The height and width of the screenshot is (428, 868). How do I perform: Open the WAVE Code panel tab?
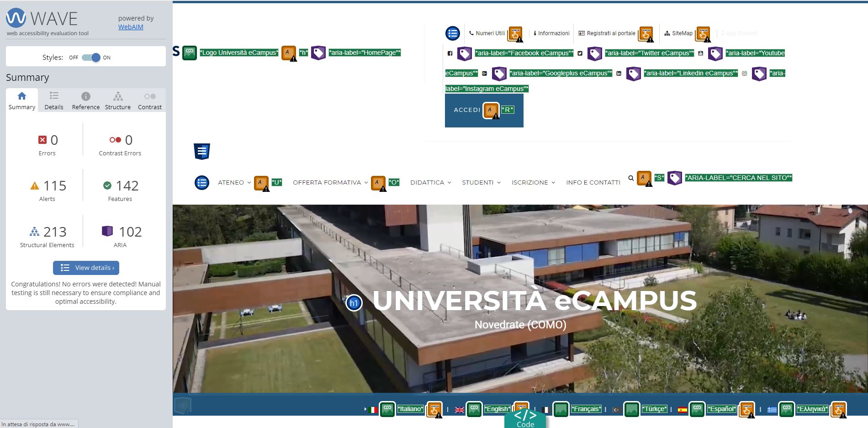525,419
